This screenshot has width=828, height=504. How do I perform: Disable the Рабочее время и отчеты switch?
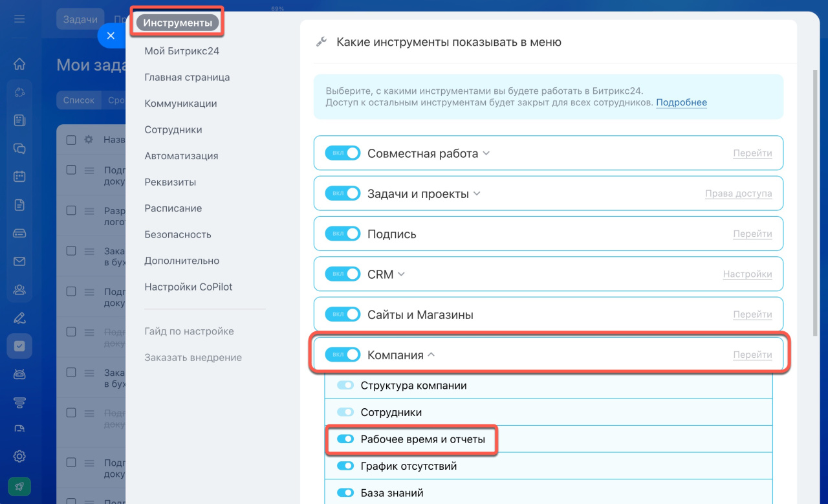pos(345,439)
